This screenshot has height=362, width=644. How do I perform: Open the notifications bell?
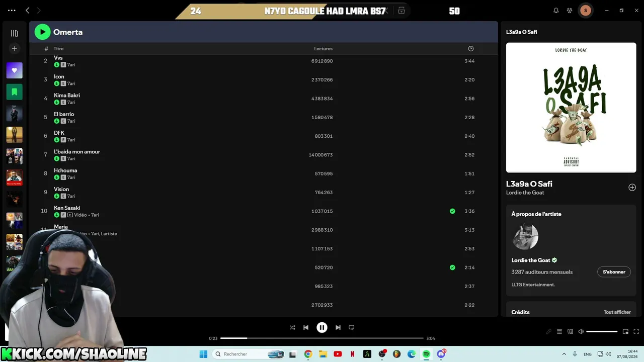pyautogui.click(x=556, y=10)
